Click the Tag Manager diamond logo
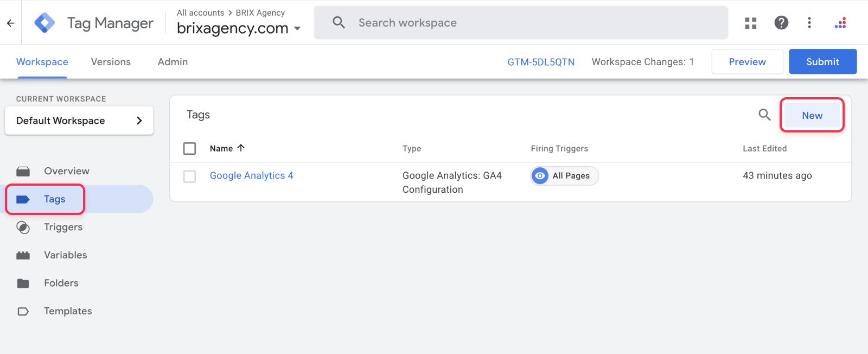Image resolution: width=868 pixels, height=354 pixels. [x=44, y=23]
